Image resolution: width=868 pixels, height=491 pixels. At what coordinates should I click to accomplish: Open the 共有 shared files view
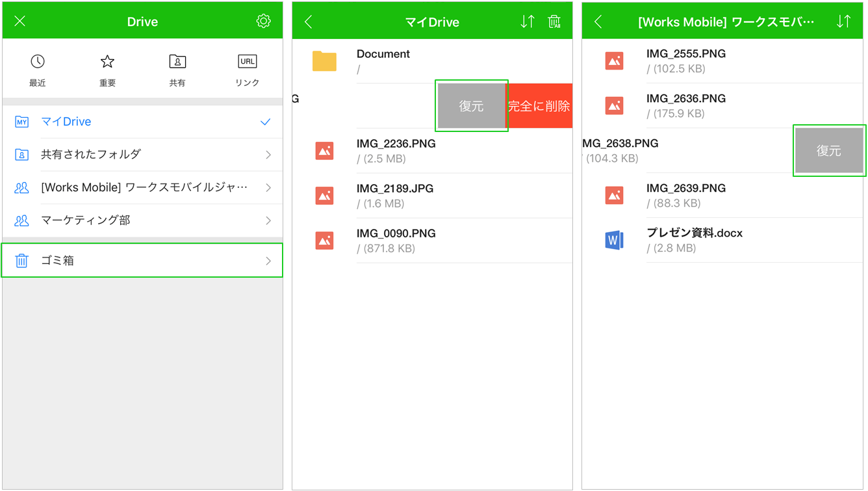[177, 70]
